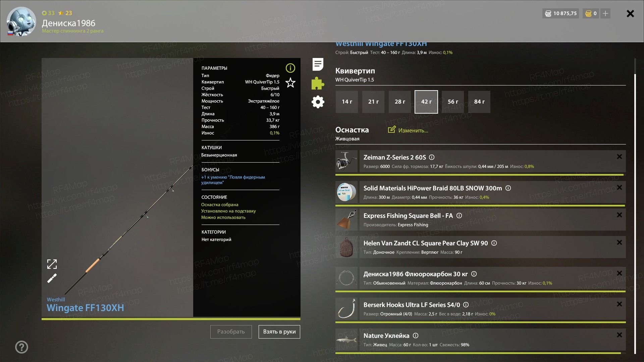644x362 pixels.
Task: Select the 56 г quivertip
Action: click(x=453, y=102)
